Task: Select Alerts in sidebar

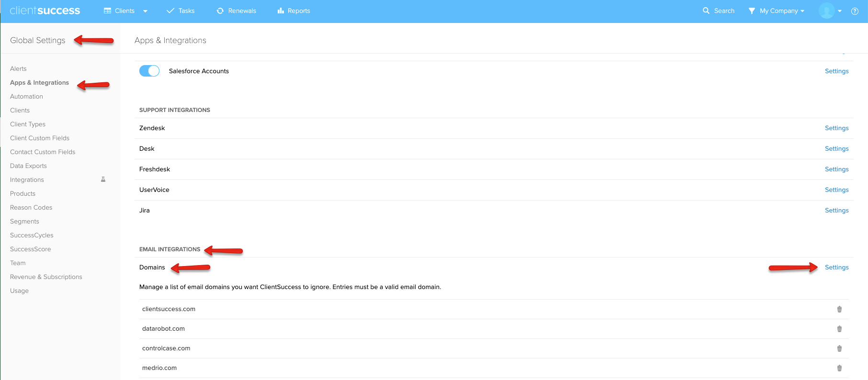Action: [x=18, y=68]
